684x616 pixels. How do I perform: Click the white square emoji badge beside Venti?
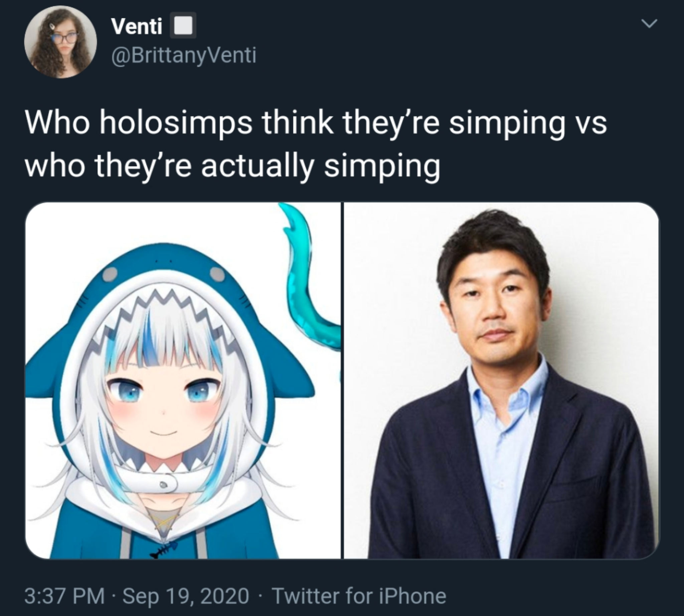pos(183,26)
